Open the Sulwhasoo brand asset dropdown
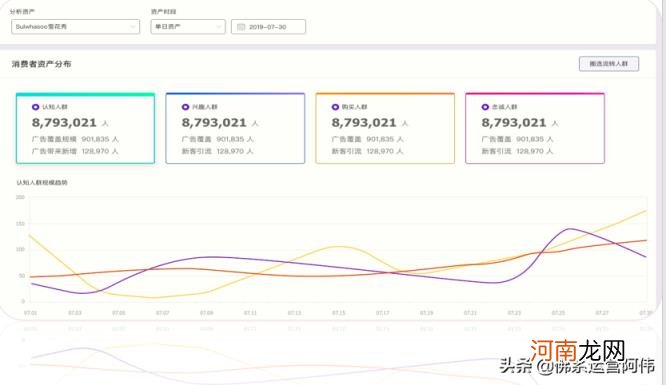666x385 pixels. 75,26
